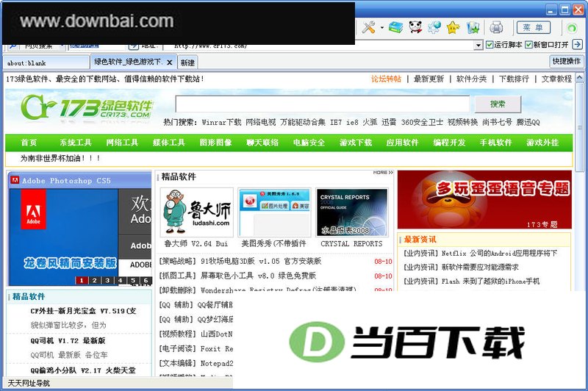Click the 最新更新 link
588x391 pixels.
pyautogui.click(x=429, y=79)
